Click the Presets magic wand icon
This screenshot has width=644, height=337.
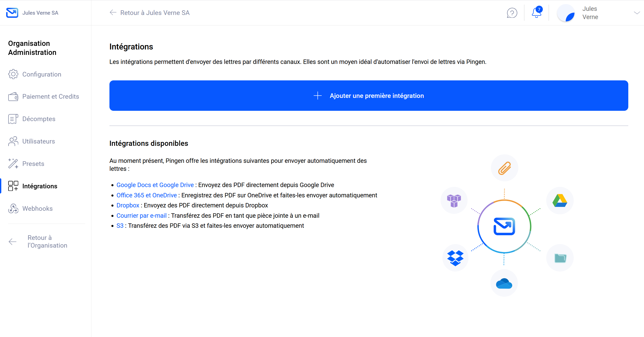point(13,164)
